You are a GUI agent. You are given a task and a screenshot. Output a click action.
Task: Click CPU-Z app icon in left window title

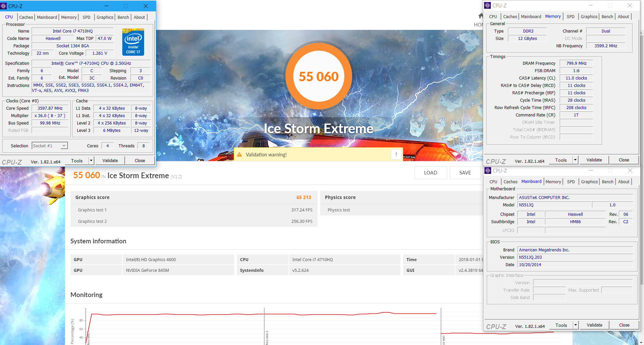[x=4, y=6]
